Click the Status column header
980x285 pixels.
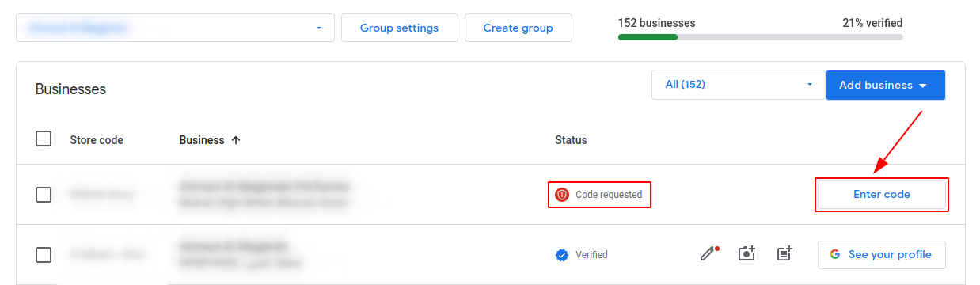pos(571,140)
